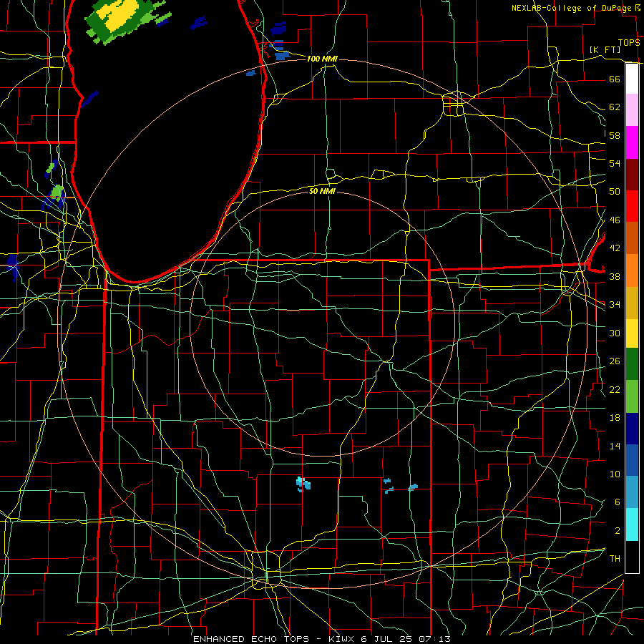Click the bright red swatch in the color scale
644x644 pixels.
(x=632, y=206)
